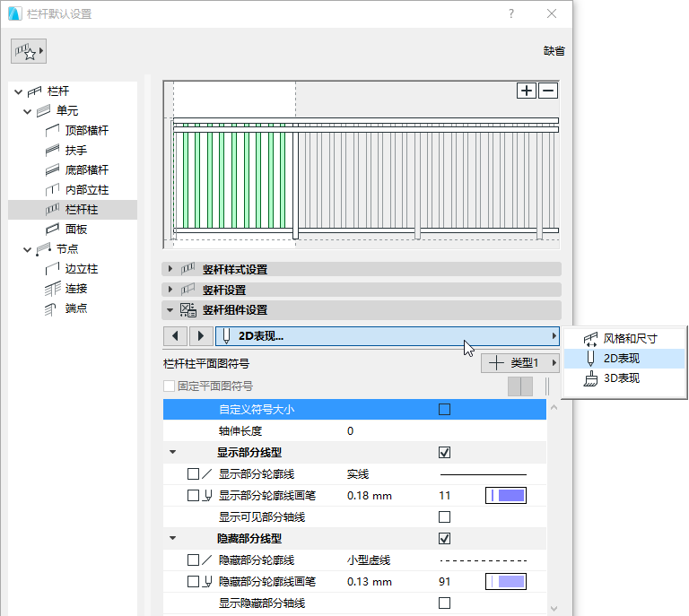The height and width of the screenshot is (616, 689).
Task: Click the pen icon beside 显示部分轮廓线画笔
Action: click(x=207, y=496)
